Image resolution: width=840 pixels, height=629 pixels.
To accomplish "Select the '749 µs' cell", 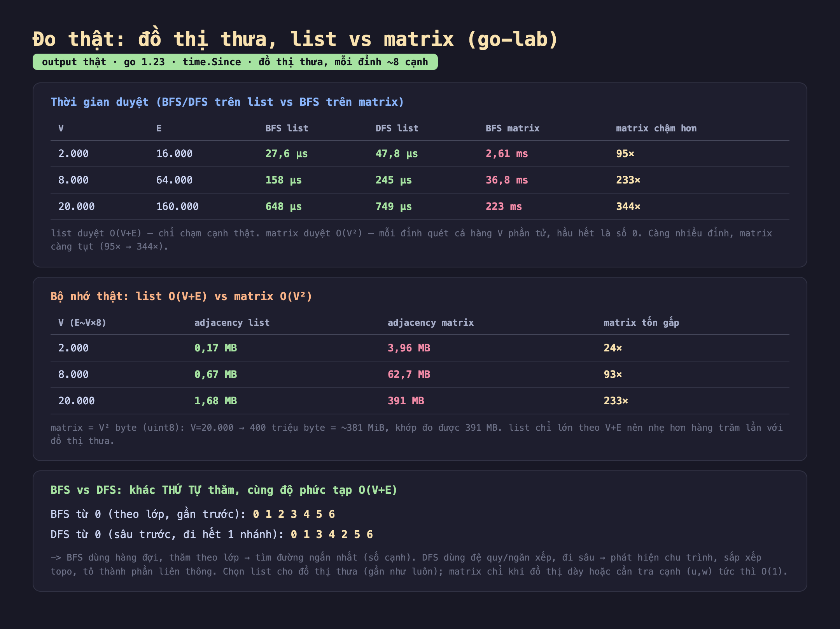I will click(394, 206).
